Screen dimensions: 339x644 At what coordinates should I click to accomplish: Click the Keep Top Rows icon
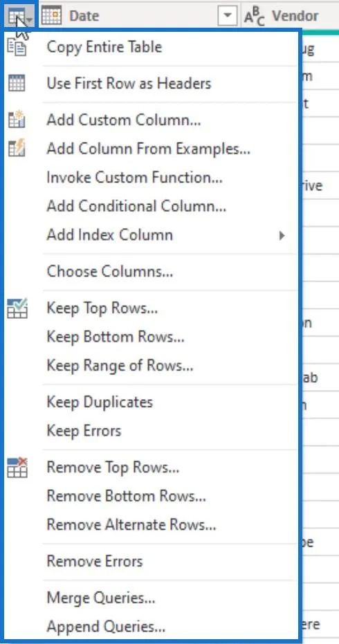(x=17, y=309)
